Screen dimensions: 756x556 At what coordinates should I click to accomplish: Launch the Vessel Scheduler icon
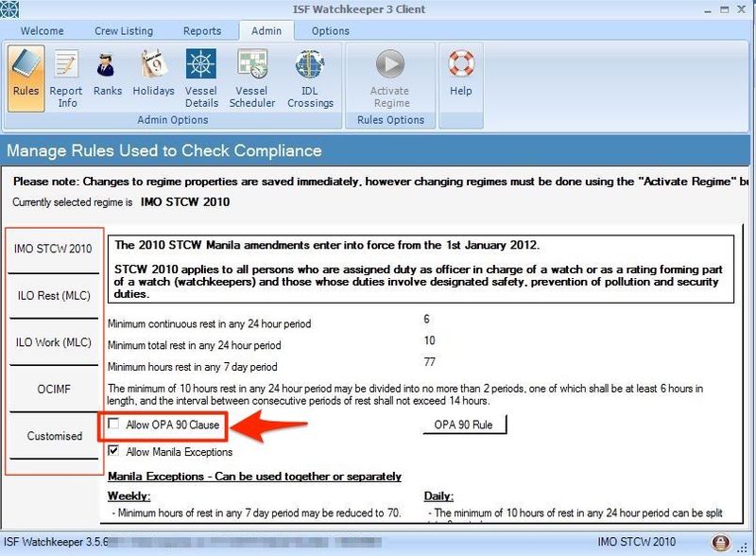click(252, 78)
